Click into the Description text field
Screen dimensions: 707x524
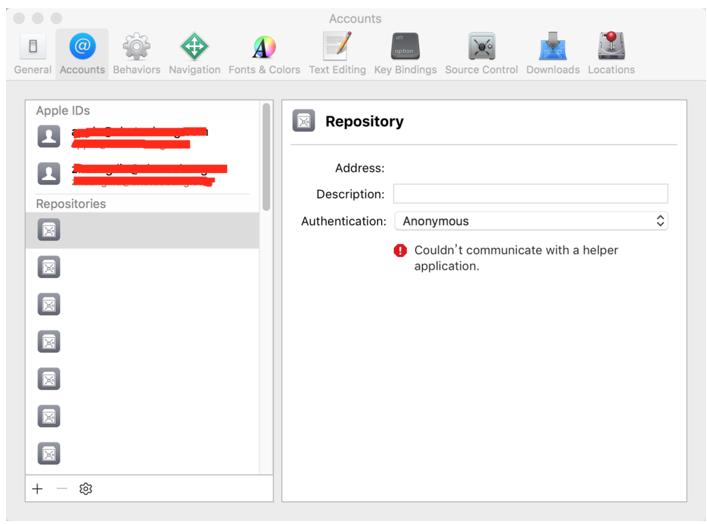tap(530, 194)
